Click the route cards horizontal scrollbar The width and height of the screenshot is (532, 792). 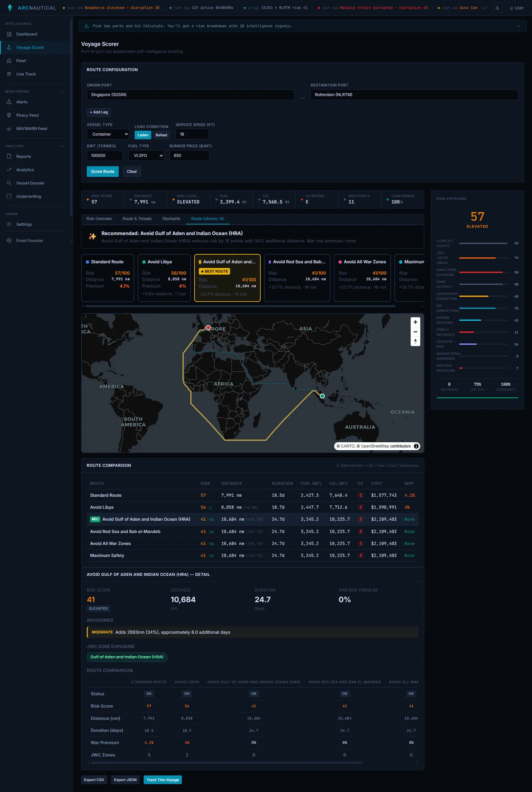click(240, 306)
